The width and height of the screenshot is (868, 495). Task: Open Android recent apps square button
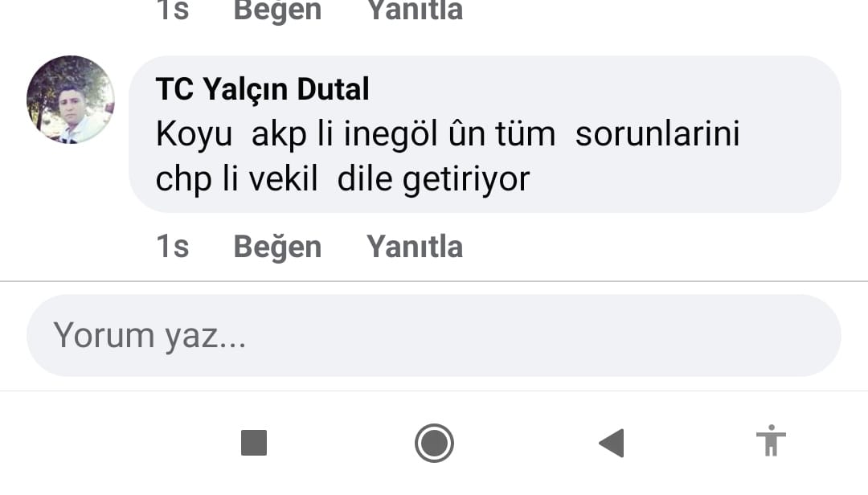click(x=254, y=443)
